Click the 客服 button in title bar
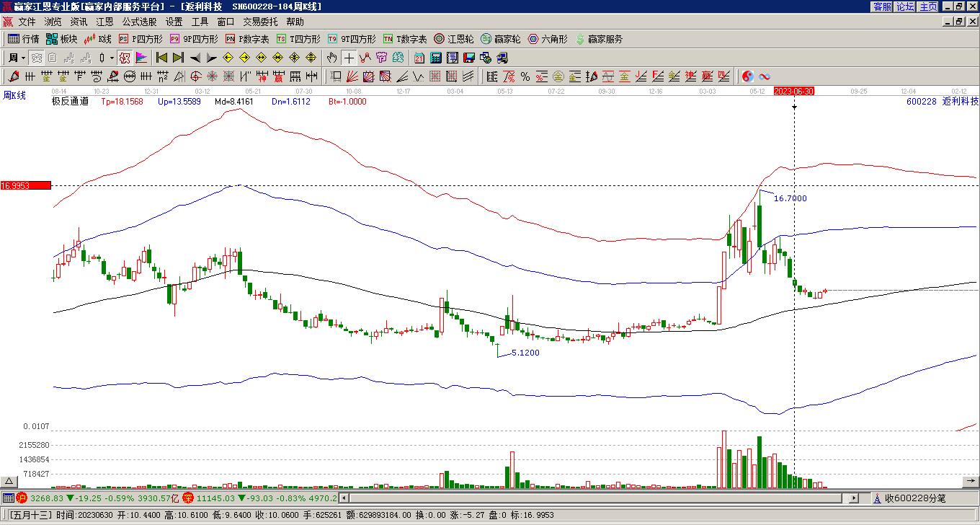This screenshot has width=980, height=525. click(x=882, y=6)
